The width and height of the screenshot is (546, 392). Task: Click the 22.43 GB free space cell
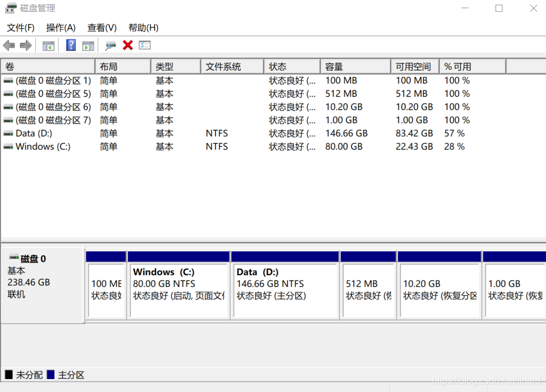coord(414,147)
